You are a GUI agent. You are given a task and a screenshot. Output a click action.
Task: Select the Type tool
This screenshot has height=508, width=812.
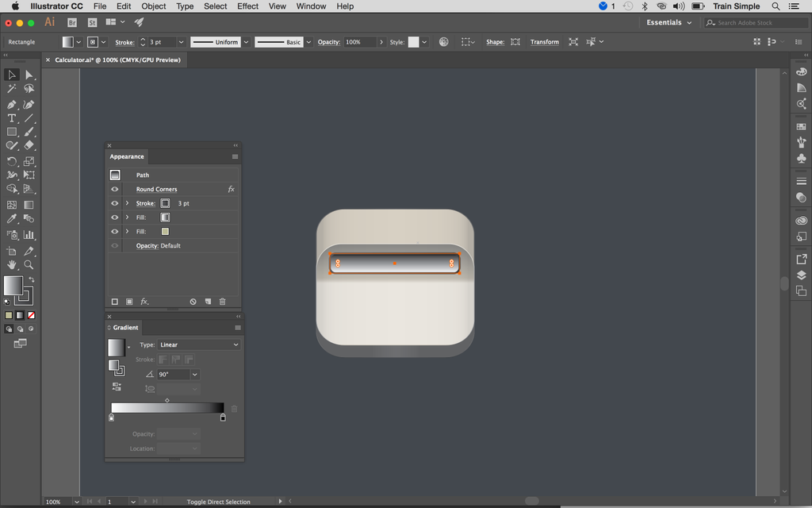point(11,117)
